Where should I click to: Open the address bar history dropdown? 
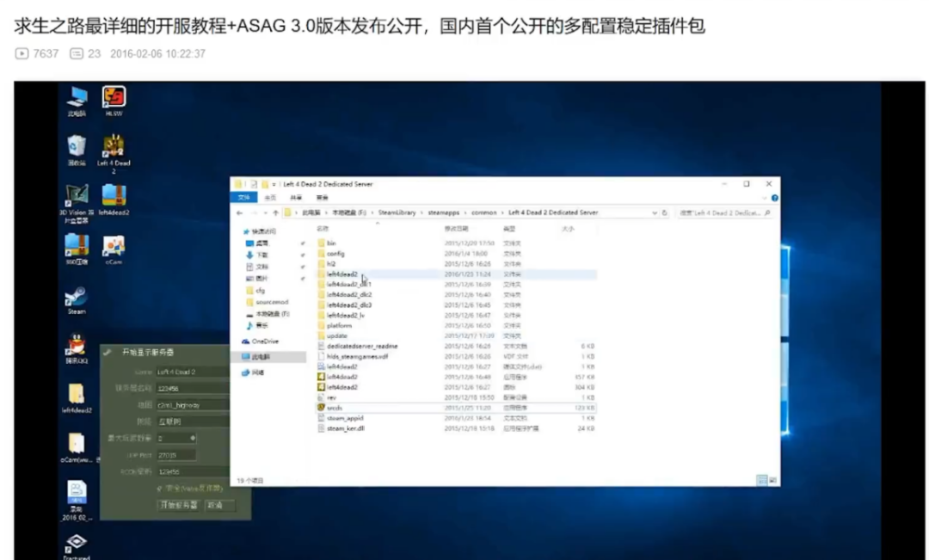tap(655, 212)
